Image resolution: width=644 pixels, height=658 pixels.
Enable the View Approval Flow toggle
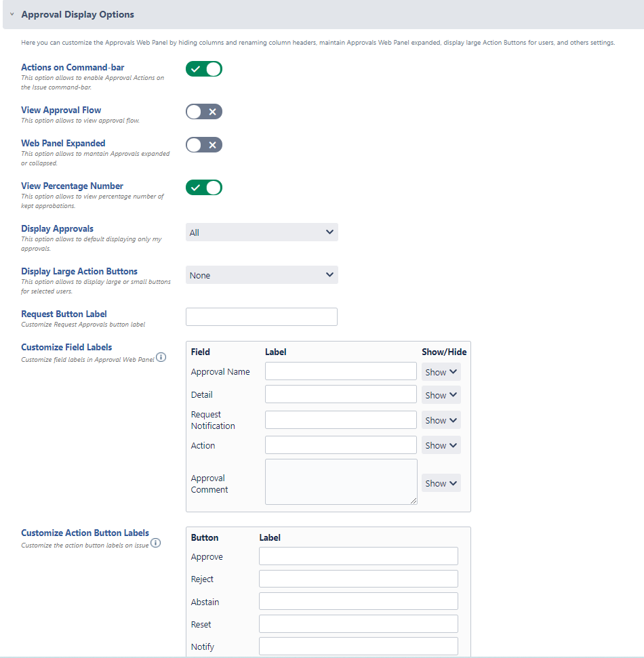(204, 112)
